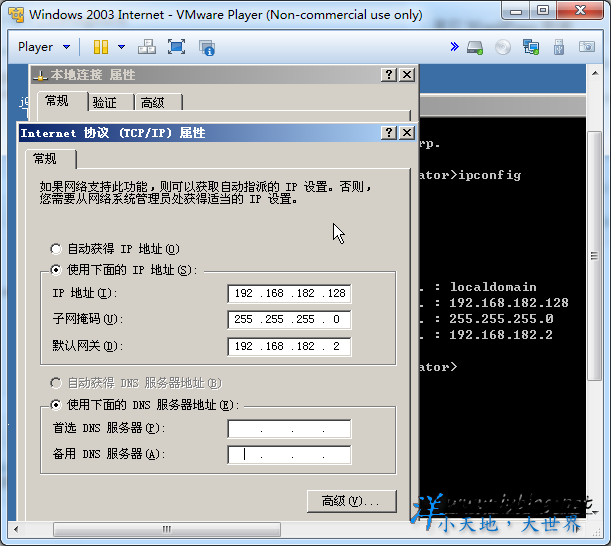611x546 pixels.
Task: Select 自动获得 DNS 服务器地址 radio button
Action: [56, 383]
